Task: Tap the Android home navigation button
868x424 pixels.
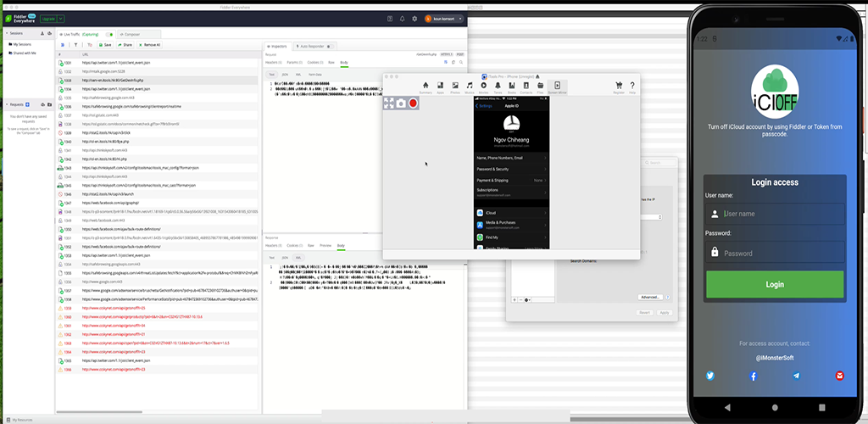Action: click(x=775, y=407)
